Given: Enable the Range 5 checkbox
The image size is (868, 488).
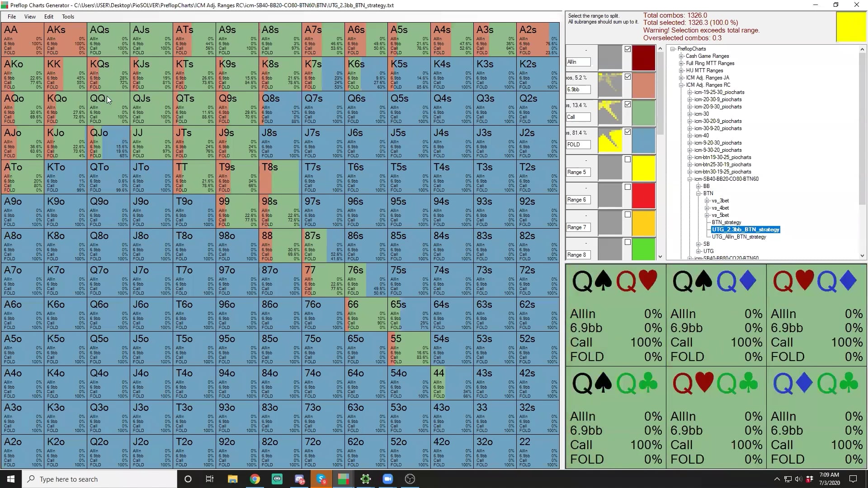Looking at the screenshot, I should 627,160.
